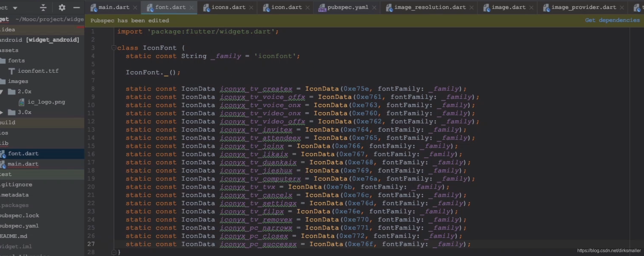The width and height of the screenshot is (644, 256).
Task: Open project panel settings gear
Action: [x=62, y=7]
